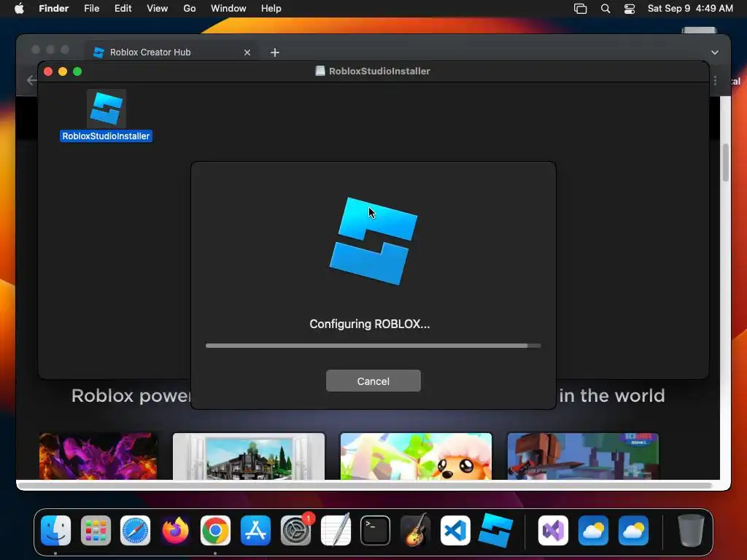The image size is (747, 560).
Task: Open the Edit menu
Action: coord(123,9)
